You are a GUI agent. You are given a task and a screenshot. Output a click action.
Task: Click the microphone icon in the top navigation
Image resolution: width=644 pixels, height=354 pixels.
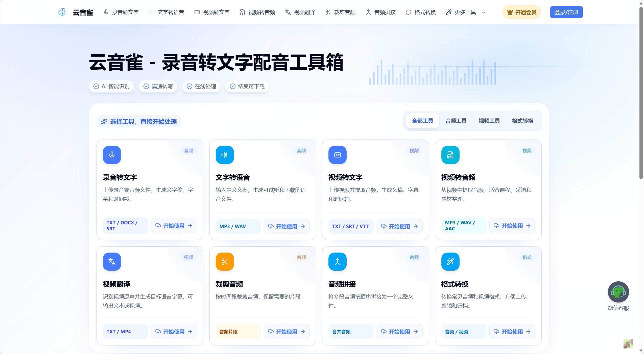(106, 12)
